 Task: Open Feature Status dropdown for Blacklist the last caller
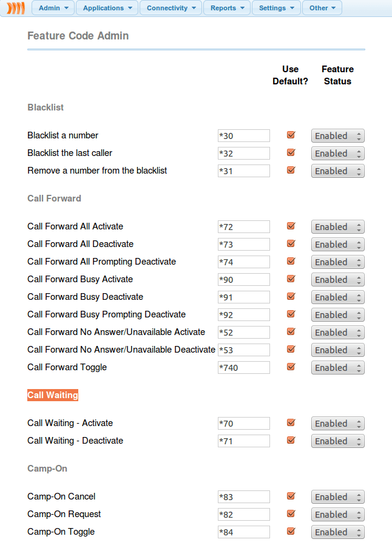point(337,154)
